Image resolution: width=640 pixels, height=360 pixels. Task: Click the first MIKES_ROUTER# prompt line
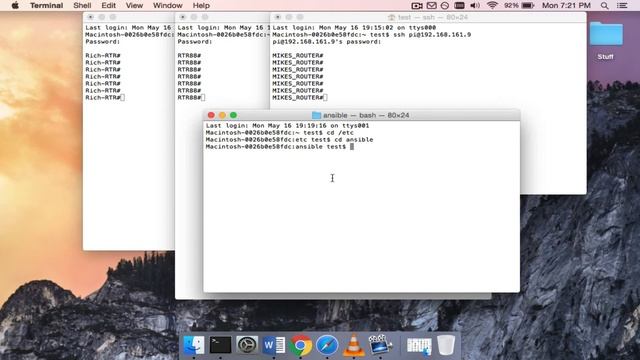pyautogui.click(x=298, y=56)
